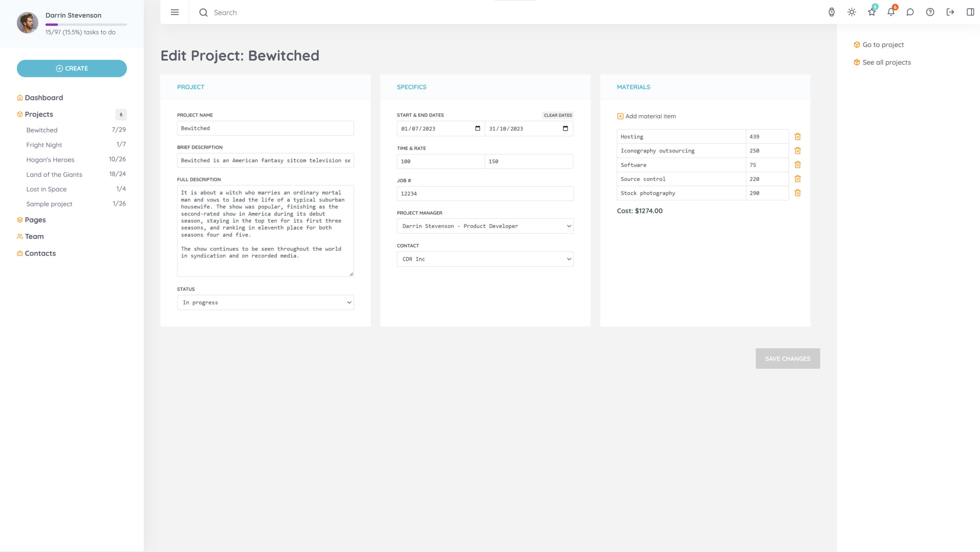Navigate to the Contacts section
The width and height of the screenshot is (980, 552).
(x=40, y=253)
